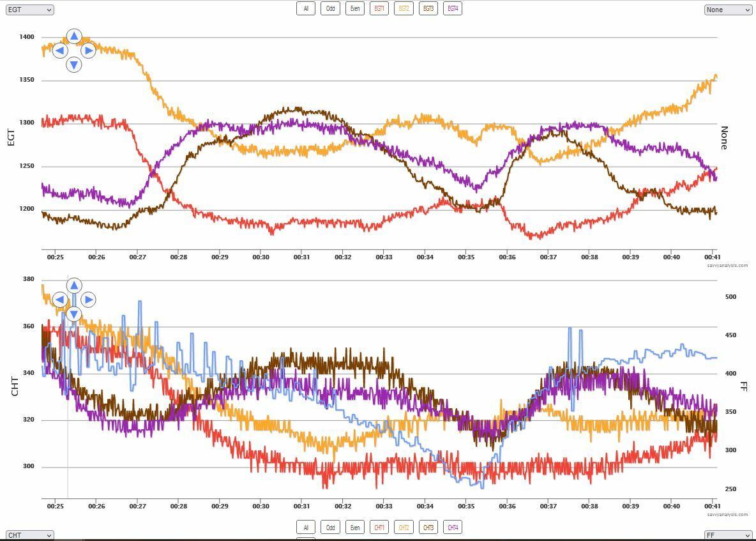Screen dimensions: 756x541
Task: Show Even CHT cylinders only
Action: [x=355, y=528]
